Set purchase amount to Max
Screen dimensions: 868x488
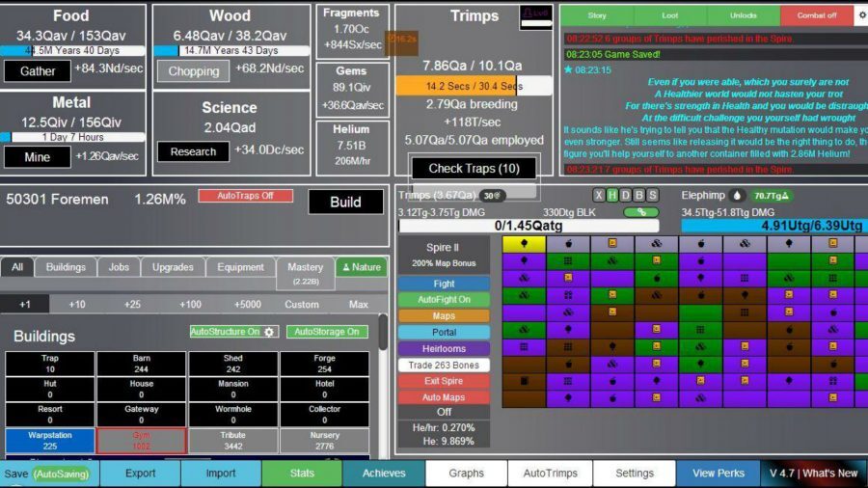click(x=358, y=305)
